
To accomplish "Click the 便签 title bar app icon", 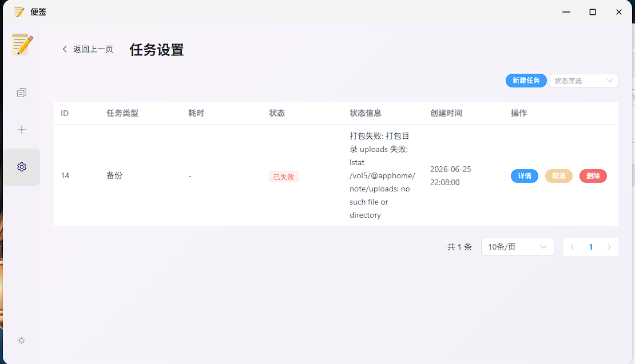I will (x=19, y=12).
